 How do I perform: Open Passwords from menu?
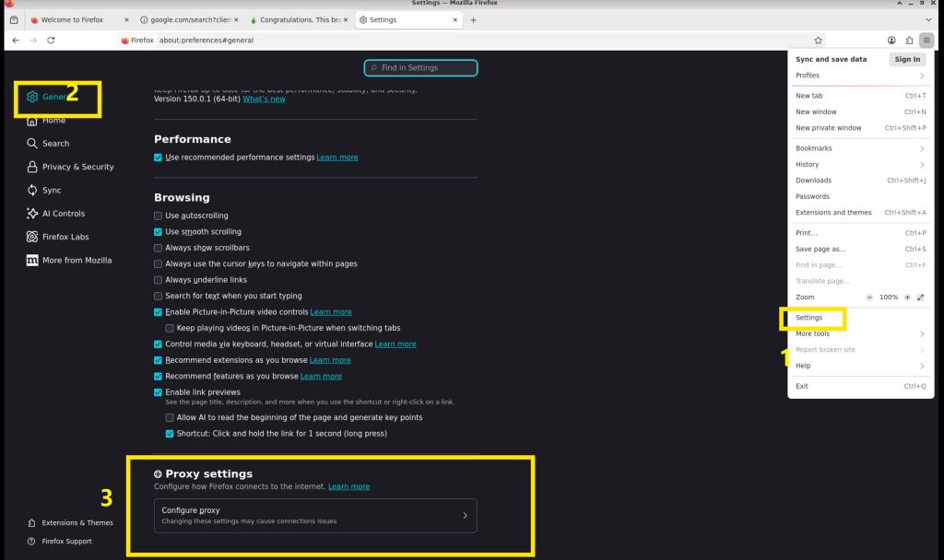point(860,196)
